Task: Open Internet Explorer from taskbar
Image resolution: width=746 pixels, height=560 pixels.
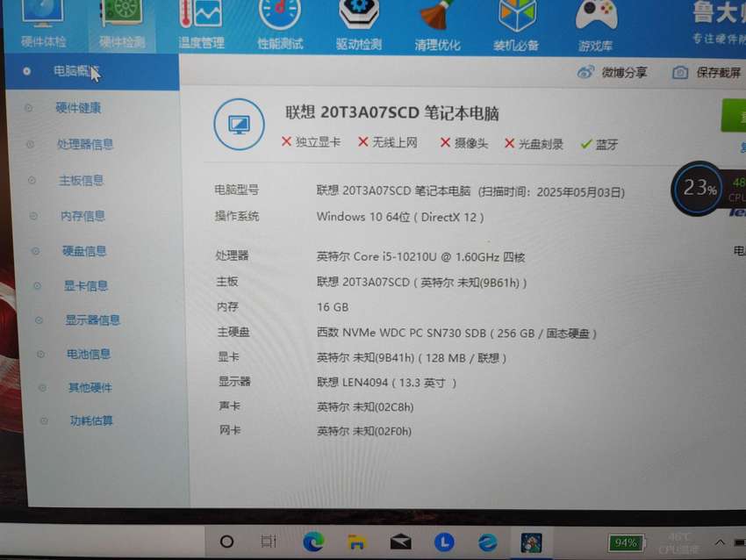Action: pos(488,542)
